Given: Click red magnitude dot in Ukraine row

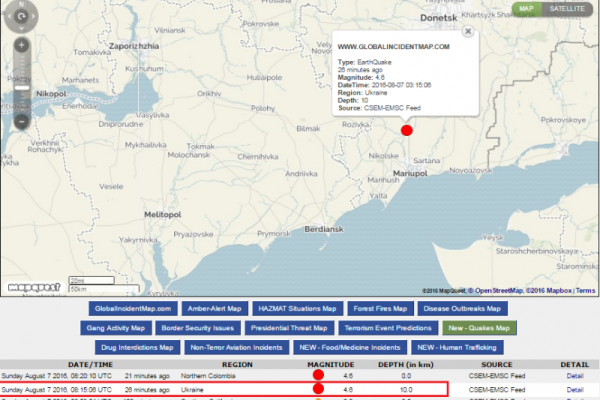Looking at the screenshot, I should 318,388.
